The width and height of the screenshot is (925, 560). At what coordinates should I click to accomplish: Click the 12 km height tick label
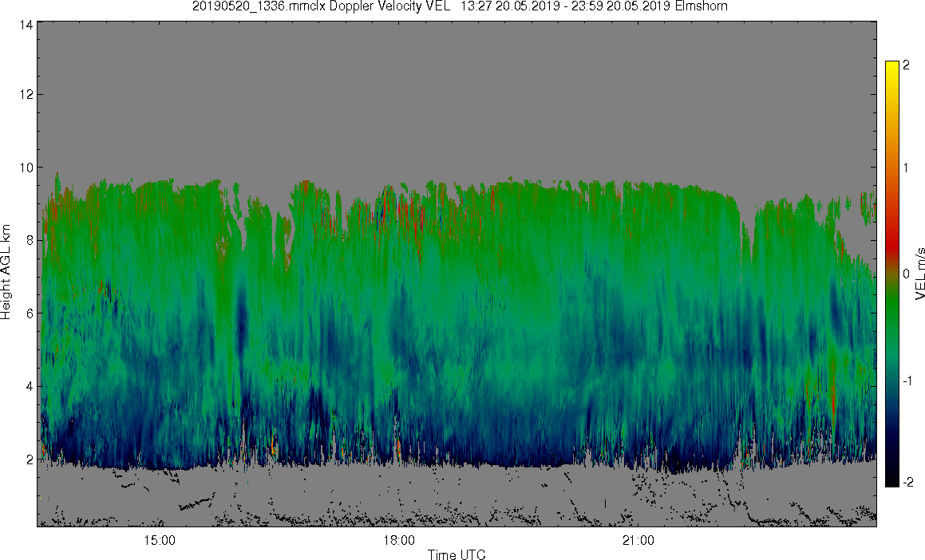click(26, 94)
